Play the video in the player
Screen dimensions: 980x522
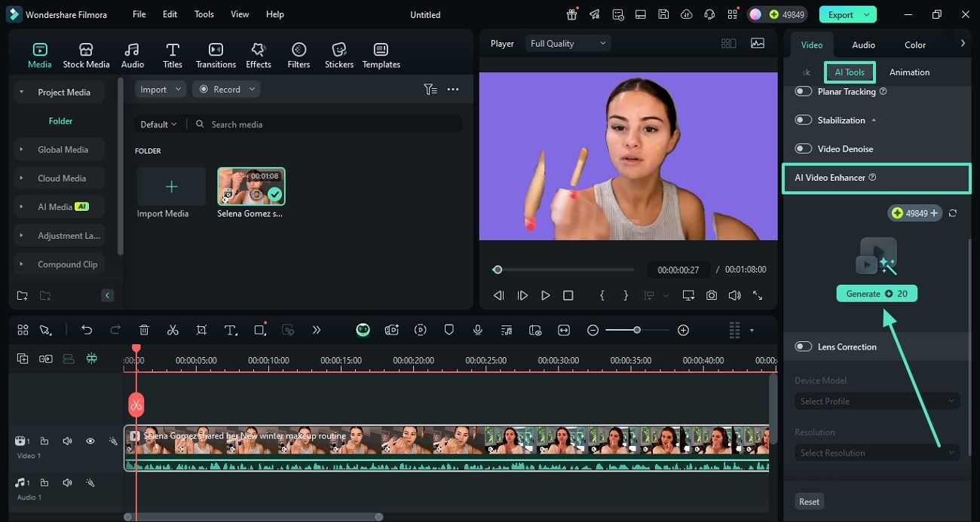coord(546,296)
